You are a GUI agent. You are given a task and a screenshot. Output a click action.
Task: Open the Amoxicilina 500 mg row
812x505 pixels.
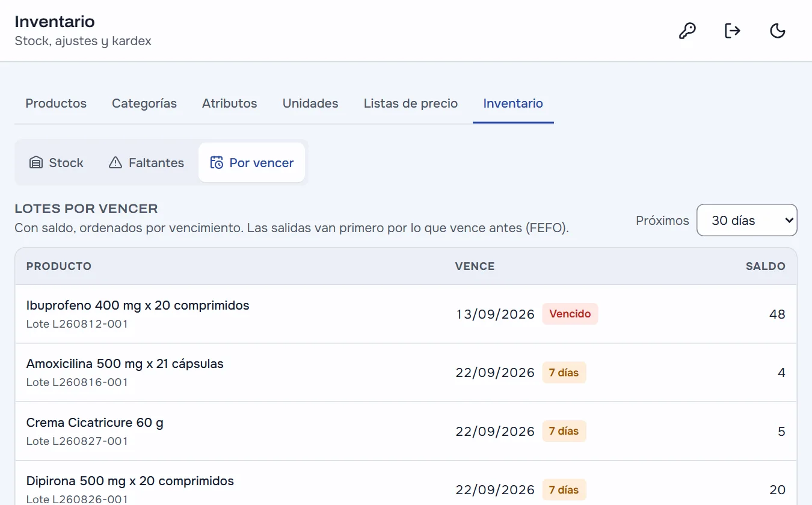(406, 373)
